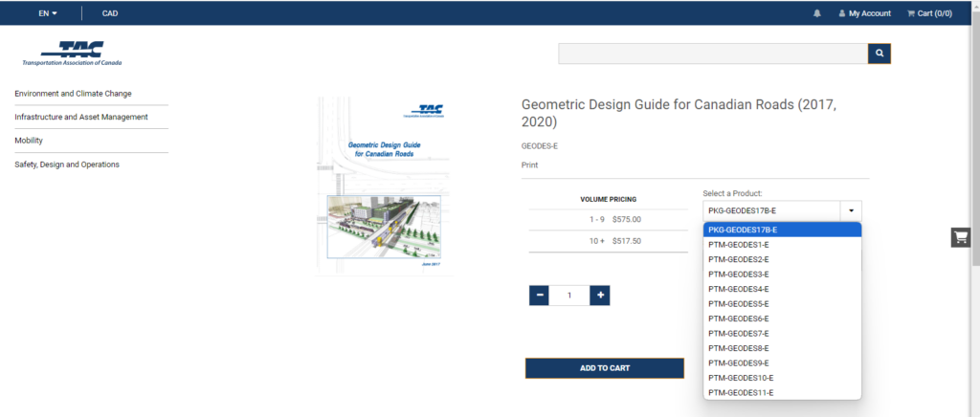This screenshot has width=980, height=417.
Task: Open the notifications bell icon
Action: pos(817,13)
